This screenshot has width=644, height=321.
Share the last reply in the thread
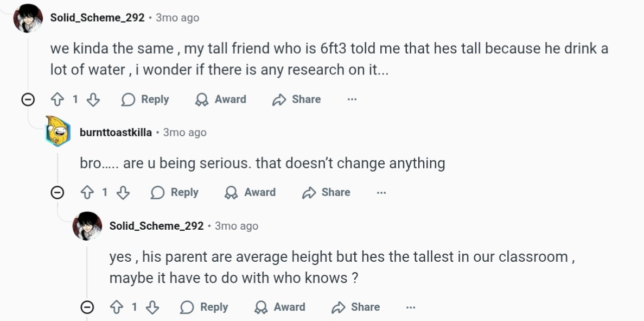[355, 307]
